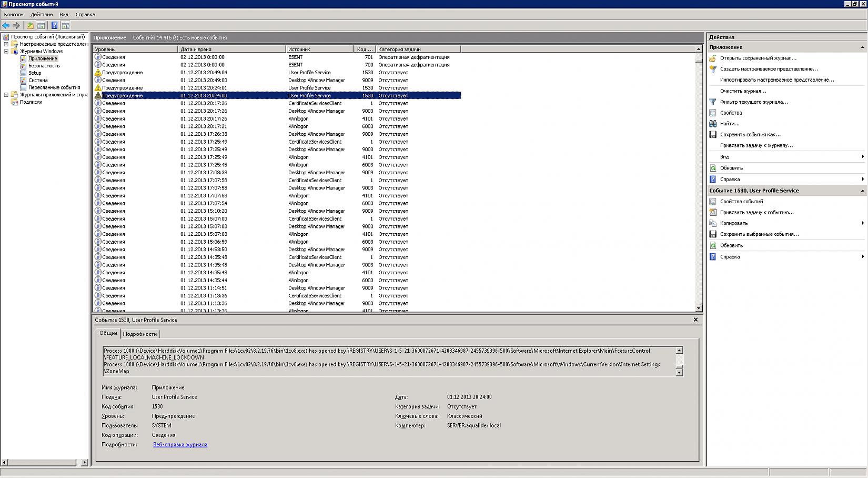
Task: Click the Свойства событий icon
Action: click(x=713, y=202)
